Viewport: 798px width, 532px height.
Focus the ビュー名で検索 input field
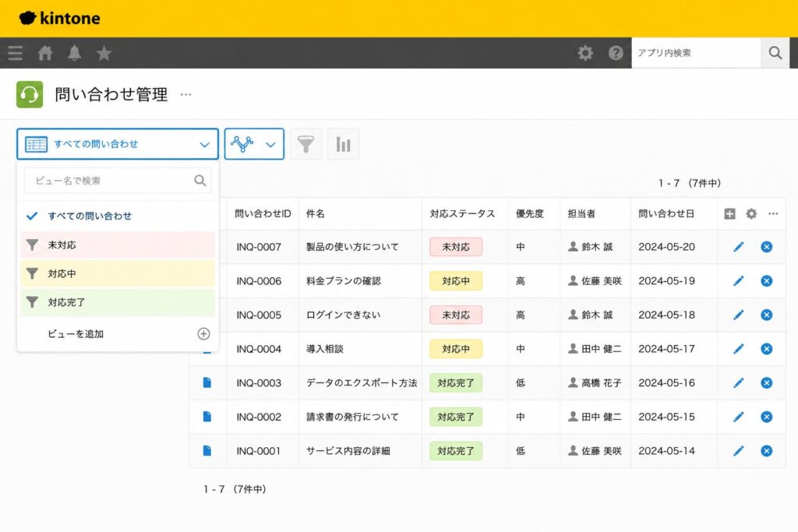coord(118,181)
